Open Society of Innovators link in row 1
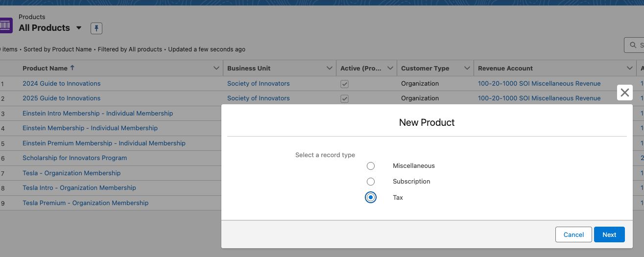Viewport: 644px width, 257px height. click(x=259, y=83)
